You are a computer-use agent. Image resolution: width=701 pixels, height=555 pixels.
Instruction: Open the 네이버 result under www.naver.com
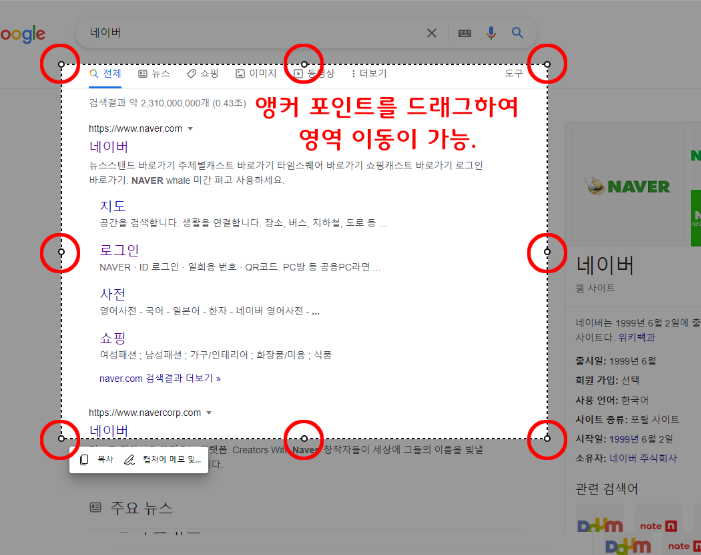[109, 147]
